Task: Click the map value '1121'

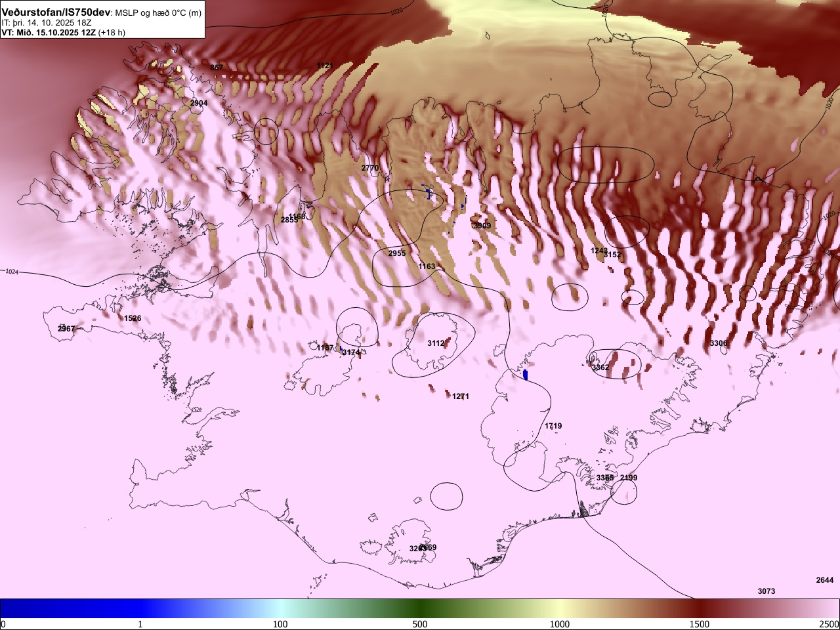Action: click(x=325, y=66)
